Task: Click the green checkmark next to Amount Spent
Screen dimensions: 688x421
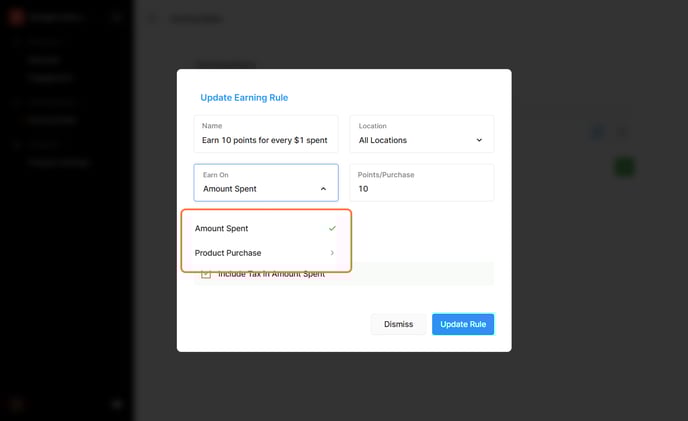Action: point(332,228)
